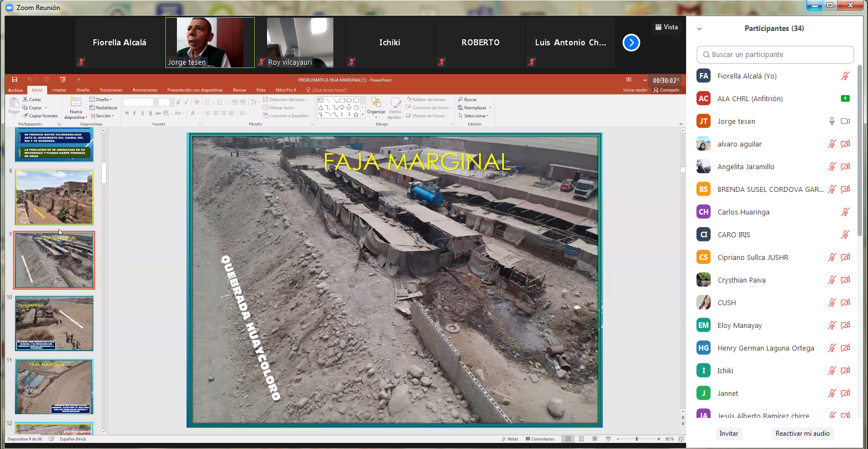Screen dimensions: 868x449
Task: Click the 92 % zoom level text
Action: [669, 439]
